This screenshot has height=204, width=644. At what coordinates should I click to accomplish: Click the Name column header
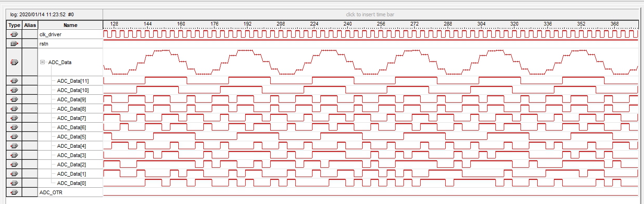(70, 25)
